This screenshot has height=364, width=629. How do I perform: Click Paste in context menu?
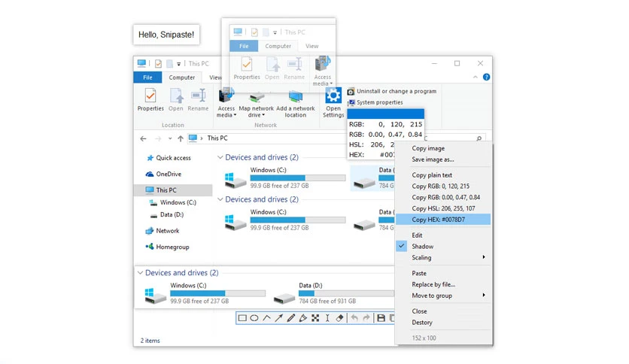[x=419, y=273]
